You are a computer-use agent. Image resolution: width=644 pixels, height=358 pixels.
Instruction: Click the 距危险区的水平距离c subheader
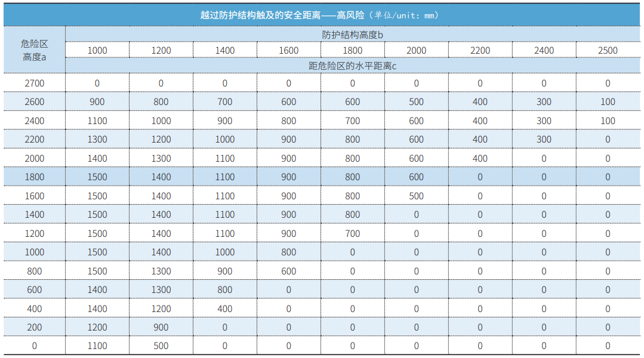coord(352,66)
